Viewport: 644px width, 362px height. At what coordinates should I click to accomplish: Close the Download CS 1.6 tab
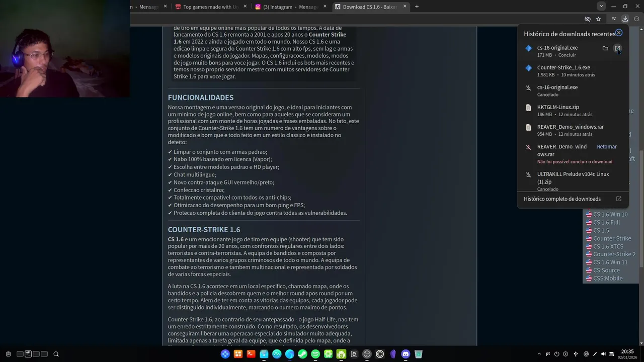[x=405, y=7]
